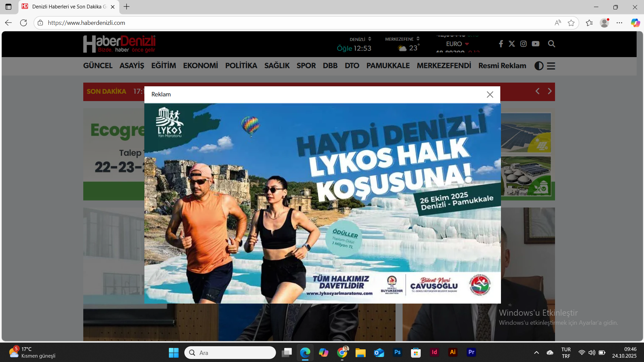Go to the Resmi Reklam link

pyautogui.click(x=502, y=65)
